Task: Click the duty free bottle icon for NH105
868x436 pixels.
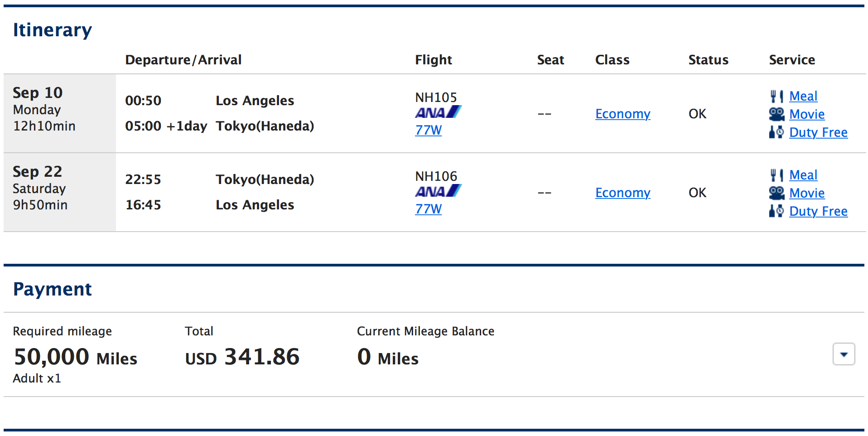Action: tap(776, 132)
